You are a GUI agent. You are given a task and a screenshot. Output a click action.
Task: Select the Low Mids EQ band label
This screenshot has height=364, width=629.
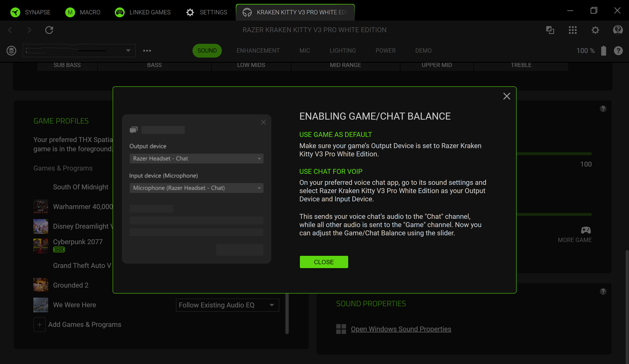[x=251, y=65]
